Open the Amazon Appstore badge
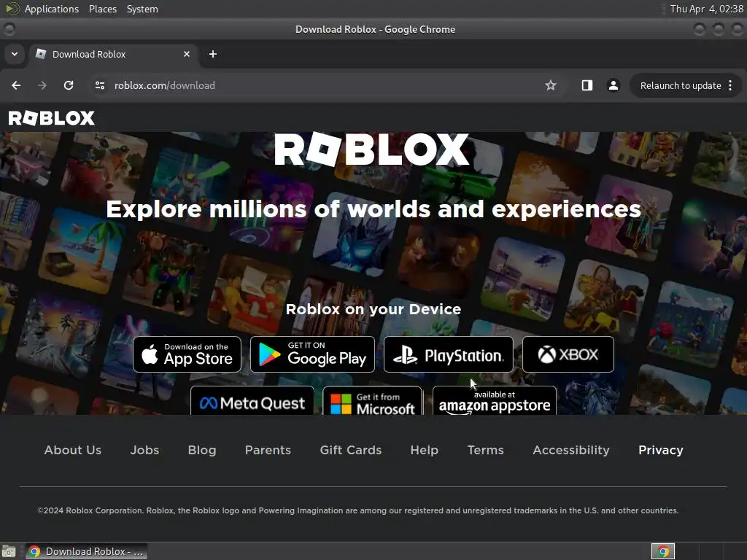The height and width of the screenshot is (560, 747). tap(495, 400)
